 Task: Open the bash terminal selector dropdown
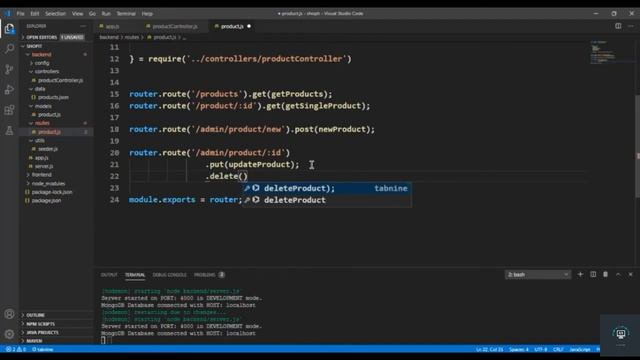tap(538, 275)
